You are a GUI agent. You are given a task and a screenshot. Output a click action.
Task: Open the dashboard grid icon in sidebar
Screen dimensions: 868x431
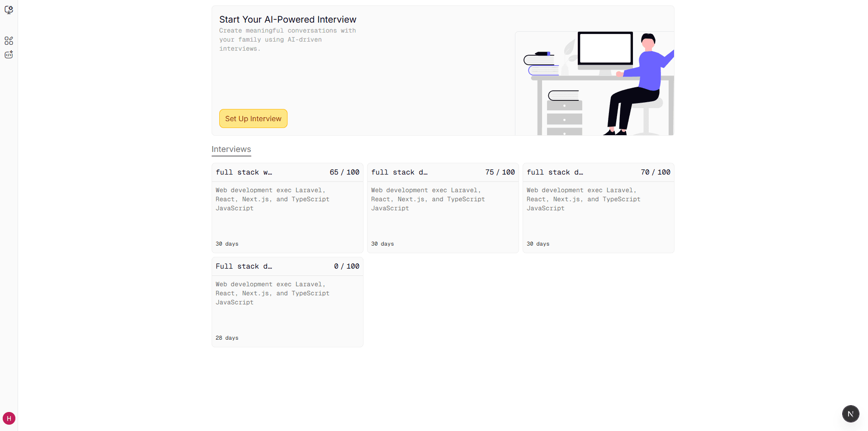click(9, 41)
